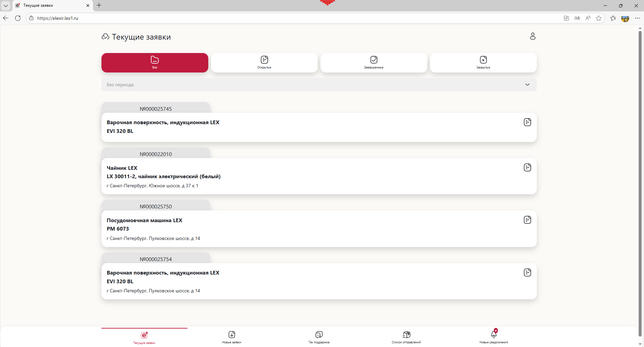
Task: Switch to Открытые requests tab
Action: tap(264, 63)
